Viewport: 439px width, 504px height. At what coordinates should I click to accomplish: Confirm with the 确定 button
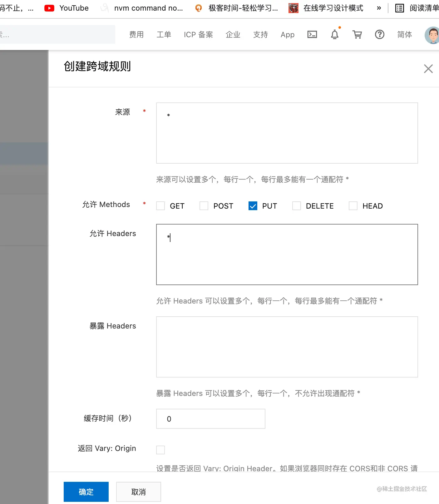tap(86, 492)
